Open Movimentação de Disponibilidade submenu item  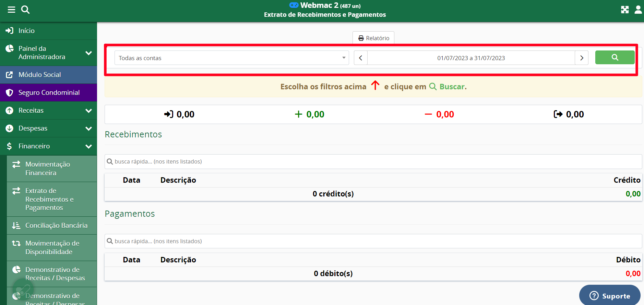(52, 248)
